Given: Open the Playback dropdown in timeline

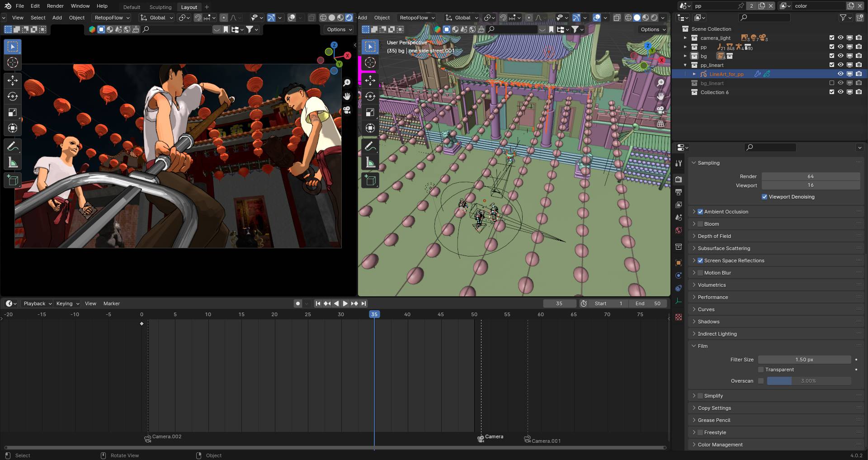Looking at the screenshot, I should (38, 304).
